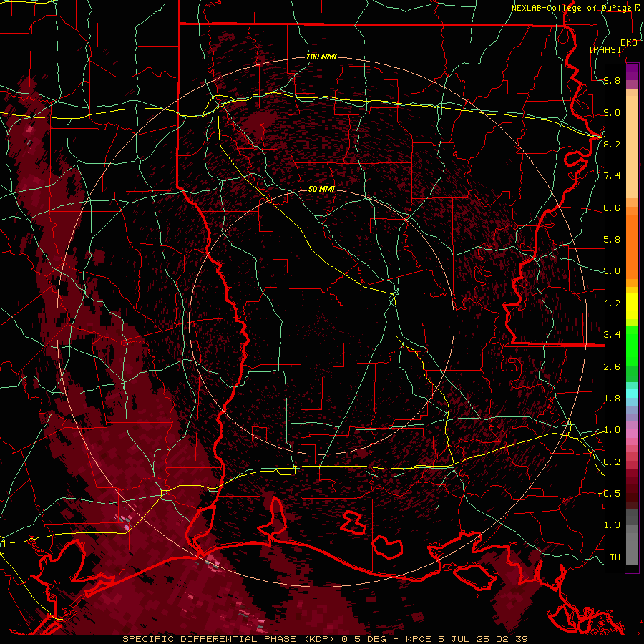Screen dimensions: 644x644
Task: Click the orange segment of the color bar
Action: 632,246
